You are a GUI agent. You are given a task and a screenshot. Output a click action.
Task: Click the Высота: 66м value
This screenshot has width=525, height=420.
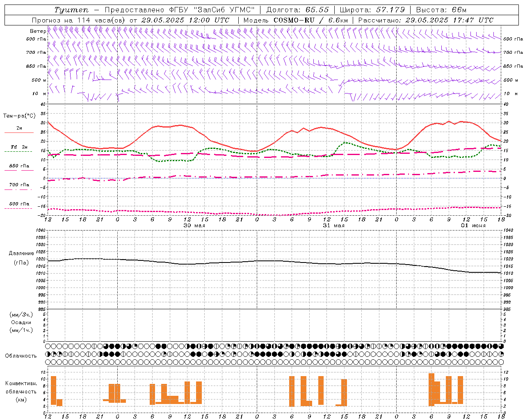(441, 10)
